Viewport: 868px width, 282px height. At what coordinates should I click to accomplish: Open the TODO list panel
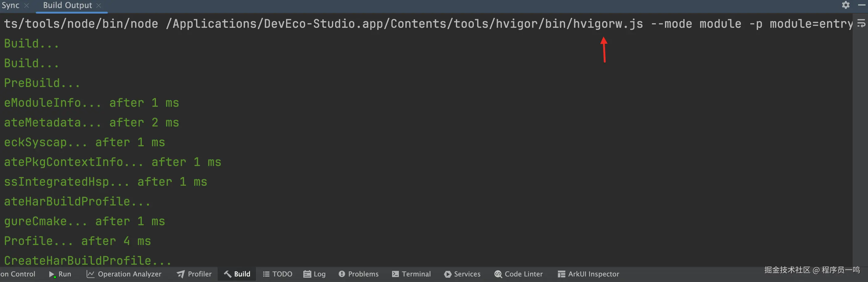277,274
